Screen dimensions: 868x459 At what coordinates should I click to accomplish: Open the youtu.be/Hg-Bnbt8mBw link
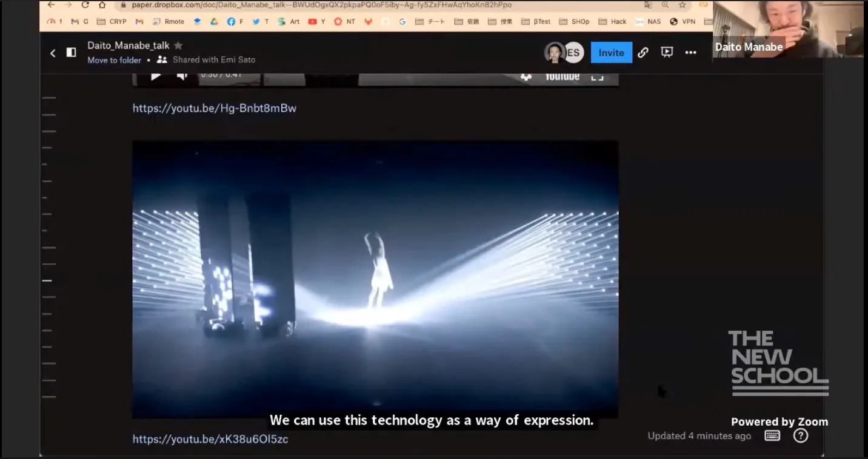(215, 108)
